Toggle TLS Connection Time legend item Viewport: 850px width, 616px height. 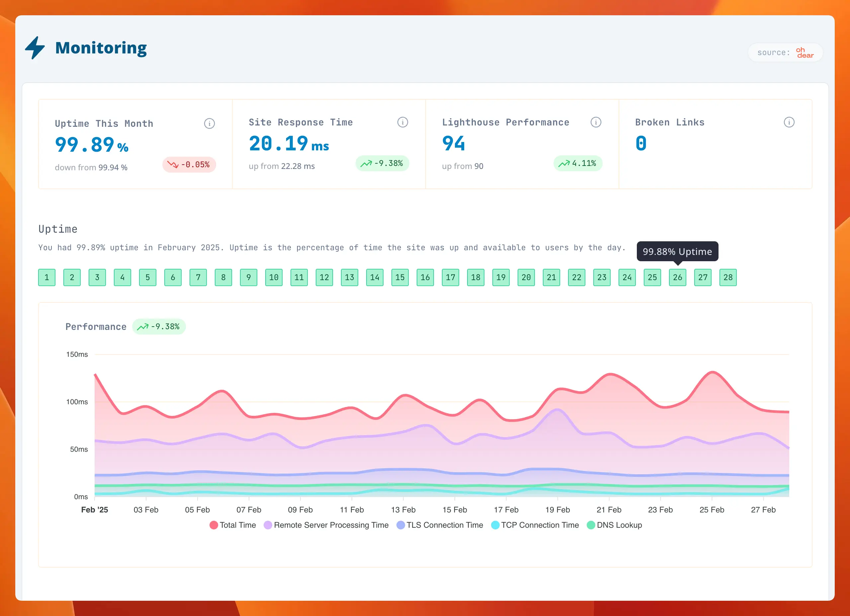click(440, 525)
